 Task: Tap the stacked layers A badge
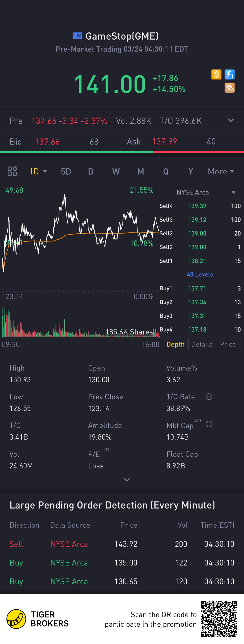coord(229,87)
